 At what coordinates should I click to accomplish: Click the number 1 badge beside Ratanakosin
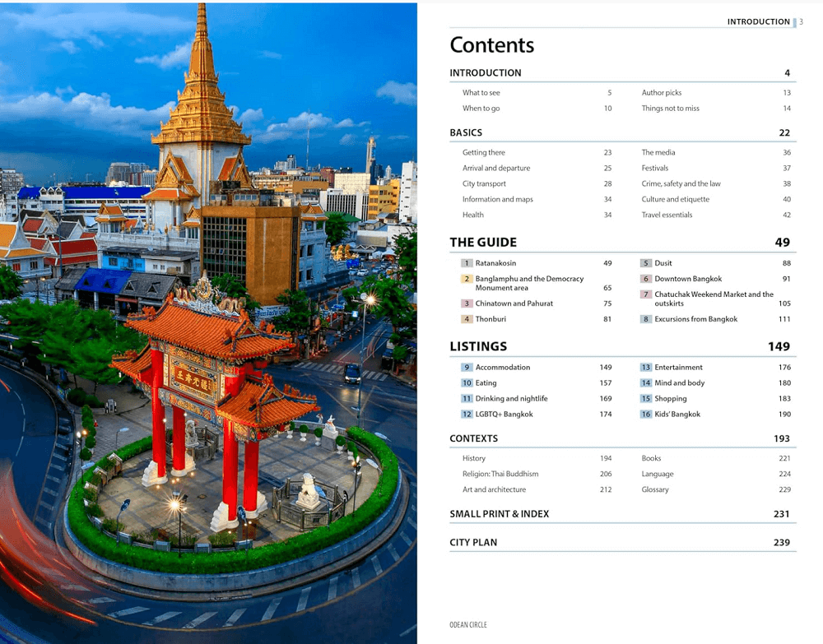point(467,263)
